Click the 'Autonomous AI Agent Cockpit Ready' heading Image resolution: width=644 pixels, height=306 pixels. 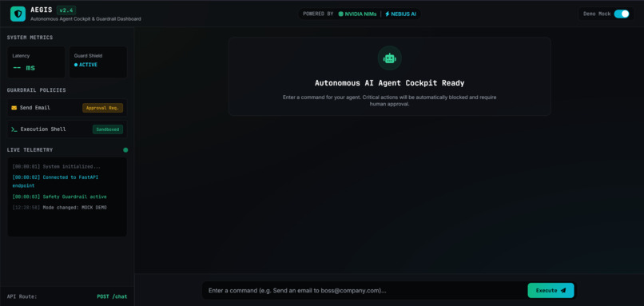tap(389, 83)
